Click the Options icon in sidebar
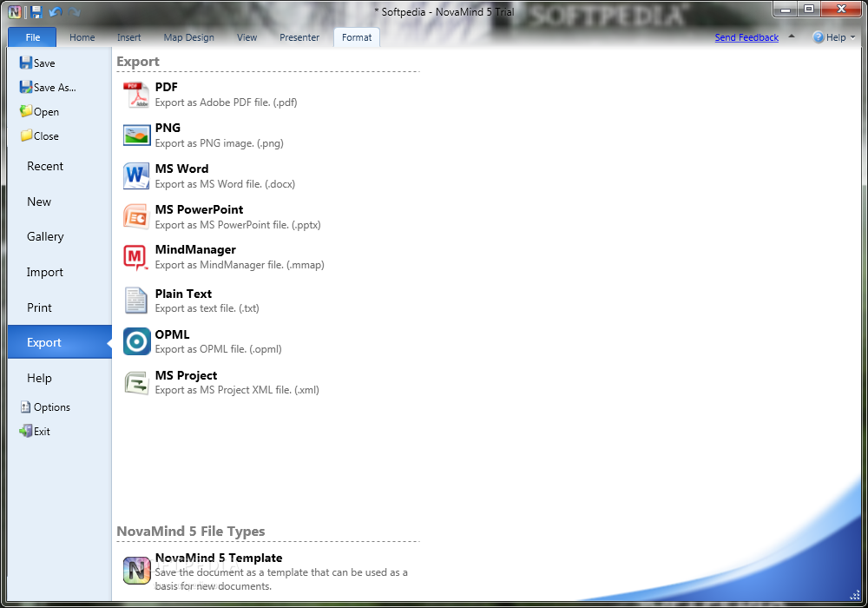The height and width of the screenshot is (608, 868). coord(25,407)
